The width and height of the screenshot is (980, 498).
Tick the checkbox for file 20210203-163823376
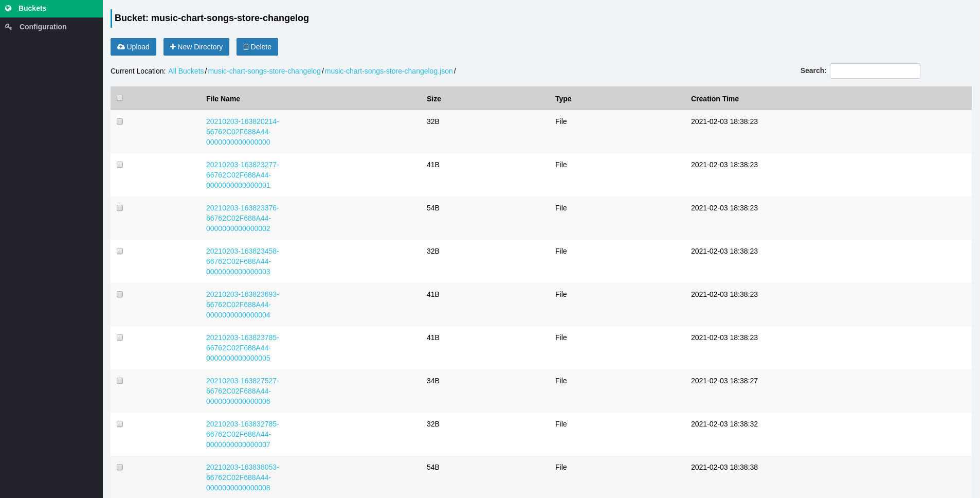(x=120, y=208)
